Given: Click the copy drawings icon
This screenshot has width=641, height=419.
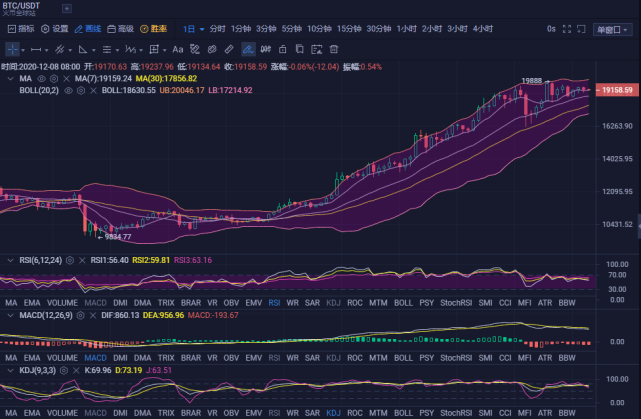Looking at the screenshot, I should (300, 49).
